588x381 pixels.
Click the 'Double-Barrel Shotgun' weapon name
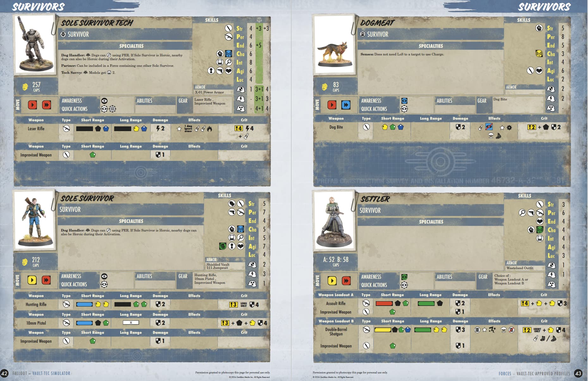click(336, 332)
